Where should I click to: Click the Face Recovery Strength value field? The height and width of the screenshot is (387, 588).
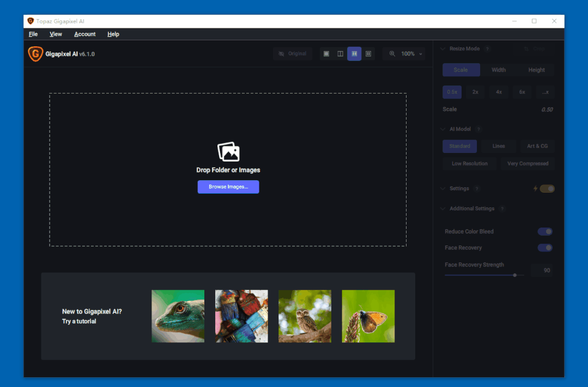[542, 271]
